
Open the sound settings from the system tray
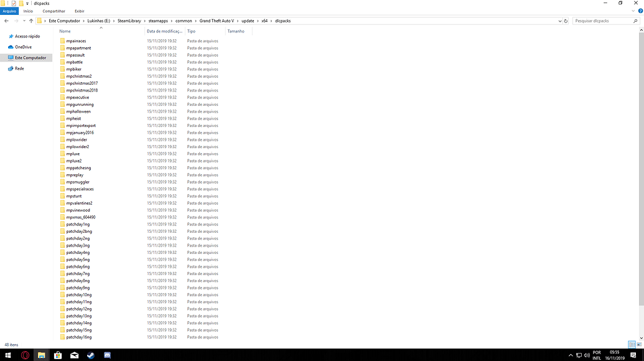click(x=587, y=355)
